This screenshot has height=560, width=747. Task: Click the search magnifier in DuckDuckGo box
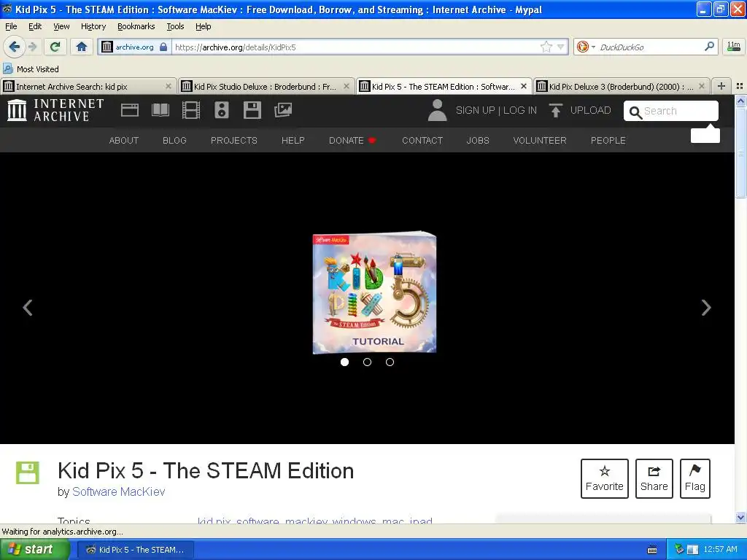point(709,47)
